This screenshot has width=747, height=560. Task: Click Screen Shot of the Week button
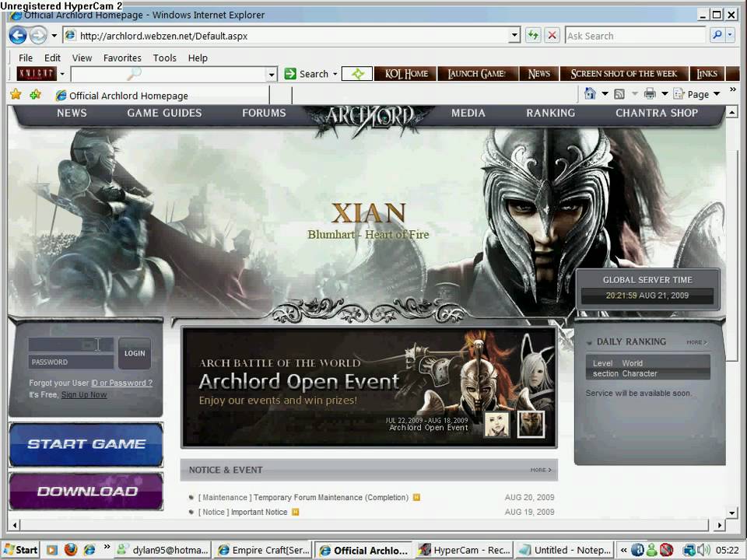[624, 74]
